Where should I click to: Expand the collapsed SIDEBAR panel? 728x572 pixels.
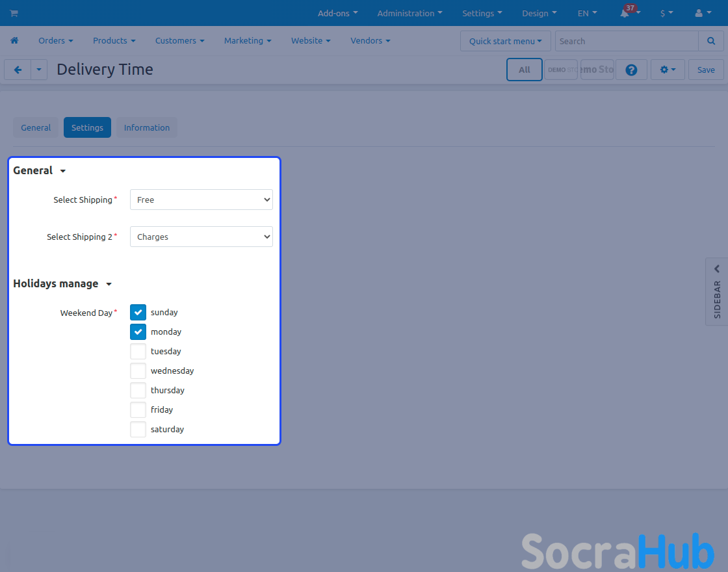717,291
